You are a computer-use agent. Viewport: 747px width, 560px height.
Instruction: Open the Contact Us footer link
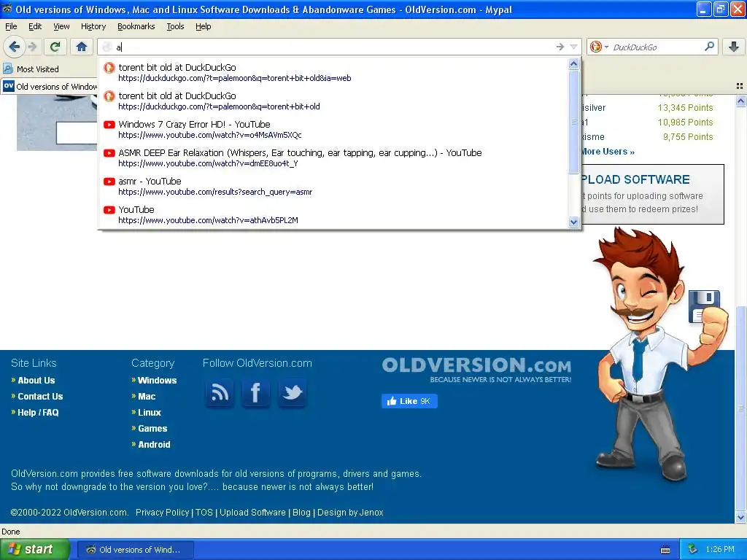(40, 396)
